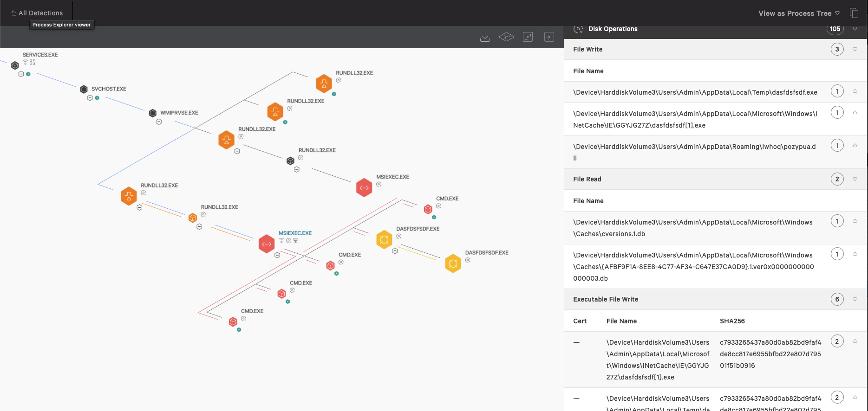This screenshot has height=411, width=868.
Task: Click the SERVICES.EXE text label
Action: (x=40, y=55)
